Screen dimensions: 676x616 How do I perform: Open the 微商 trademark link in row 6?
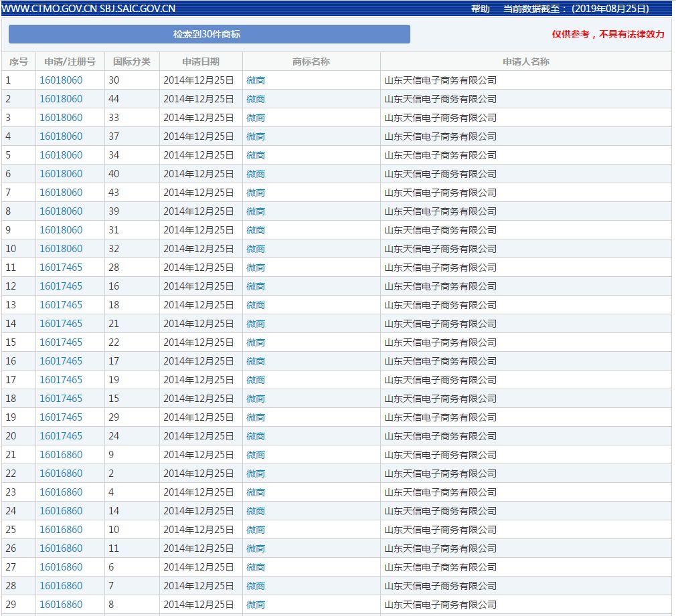(256, 174)
